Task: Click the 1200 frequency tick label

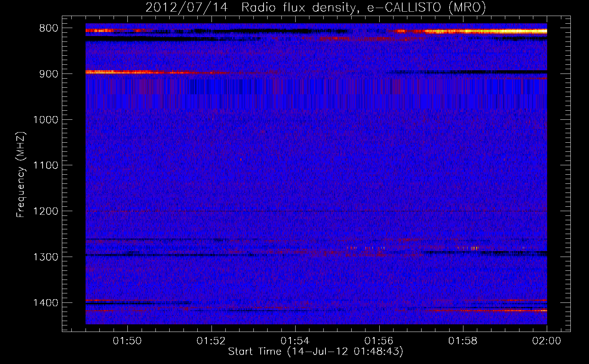Action: pyautogui.click(x=46, y=211)
